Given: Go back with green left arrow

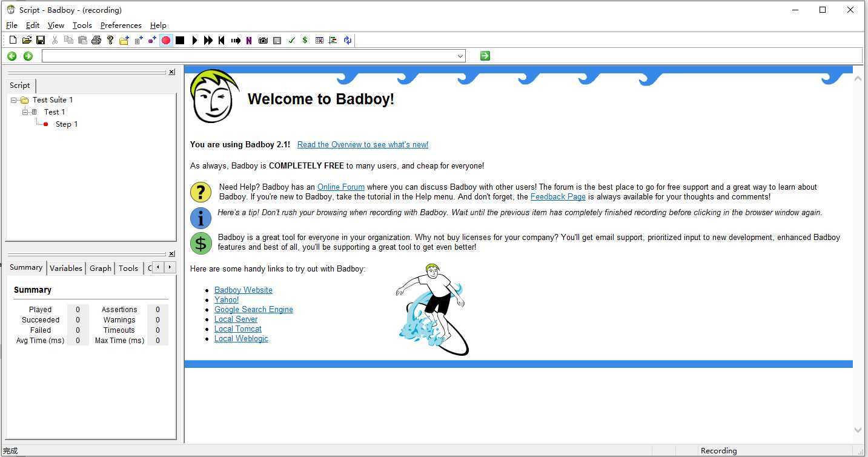Looking at the screenshot, I should (x=12, y=56).
